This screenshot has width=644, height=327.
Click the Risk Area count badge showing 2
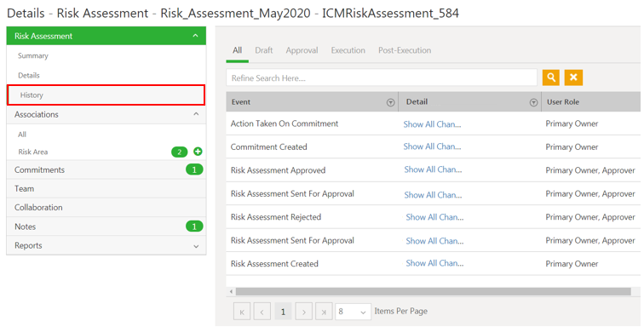pyautogui.click(x=180, y=152)
